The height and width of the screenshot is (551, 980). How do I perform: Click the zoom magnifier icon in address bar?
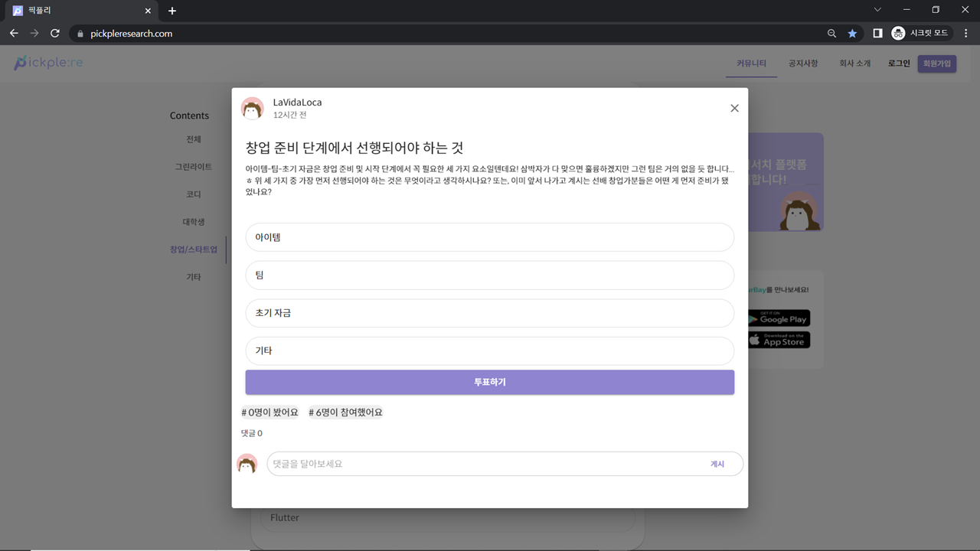831,34
